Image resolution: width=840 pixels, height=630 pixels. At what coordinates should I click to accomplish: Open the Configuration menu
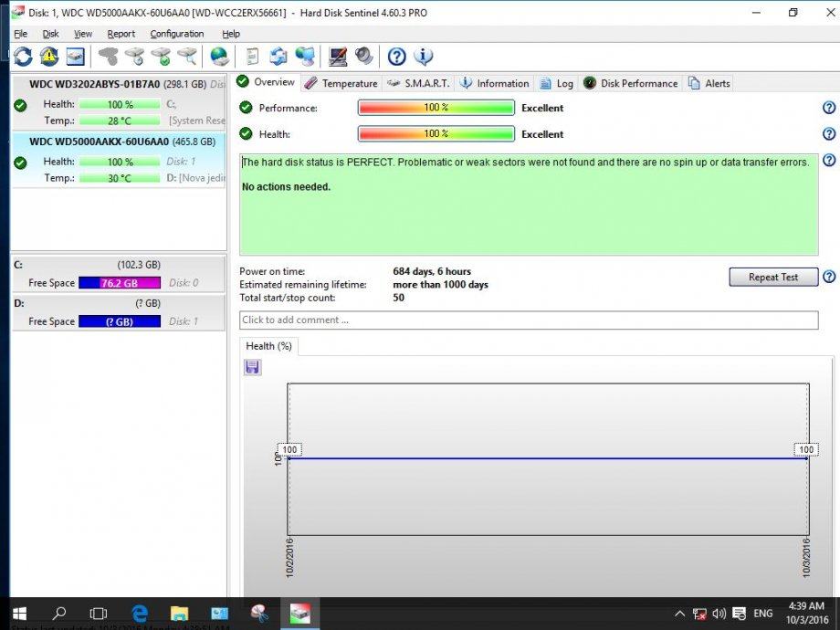coord(177,34)
